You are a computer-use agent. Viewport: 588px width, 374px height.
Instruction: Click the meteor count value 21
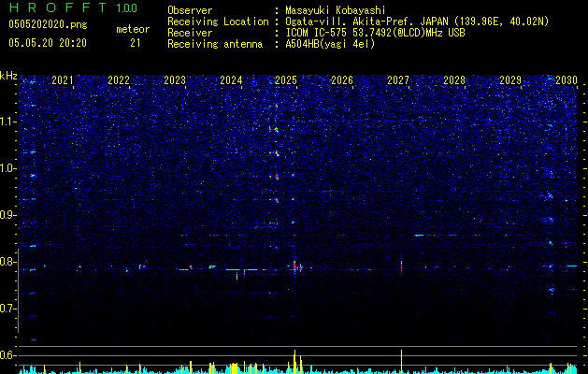[135, 43]
